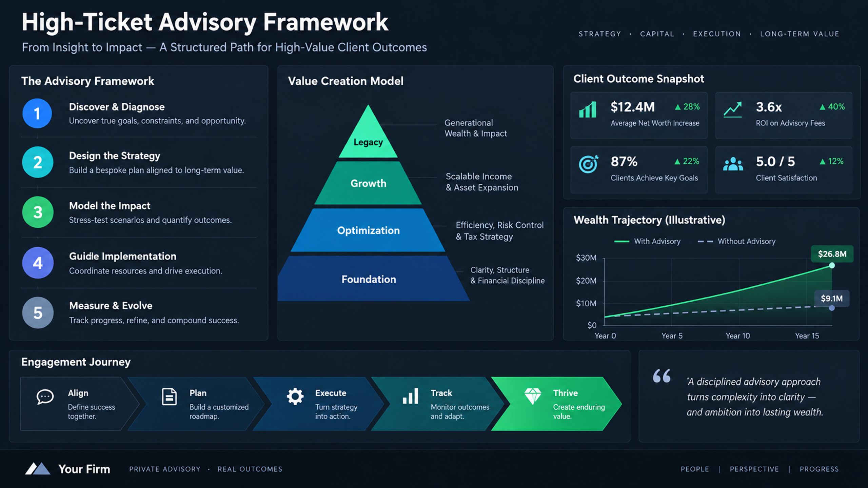This screenshot has height=488, width=868.
Task: Click the large quotation mark icon
Action: 662,375
